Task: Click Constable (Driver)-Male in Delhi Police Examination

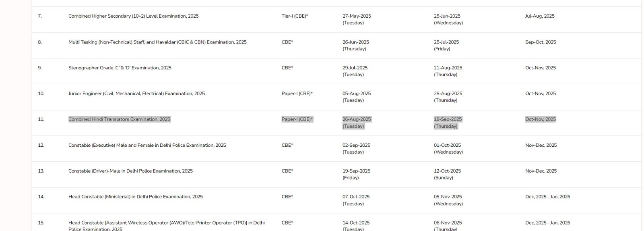Action: (x=130, y=171)
